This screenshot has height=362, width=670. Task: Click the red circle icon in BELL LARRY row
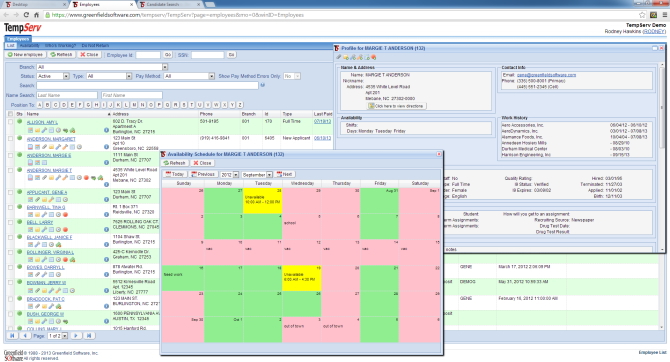(65, 230)
